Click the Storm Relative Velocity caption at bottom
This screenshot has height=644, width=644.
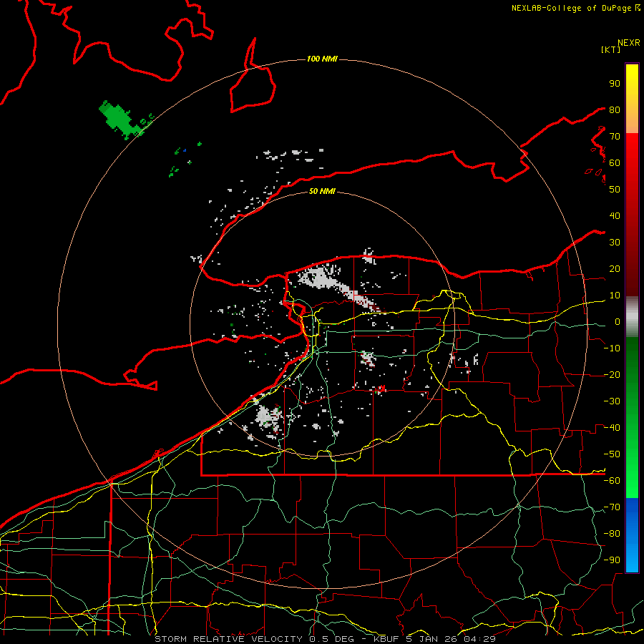325,639
